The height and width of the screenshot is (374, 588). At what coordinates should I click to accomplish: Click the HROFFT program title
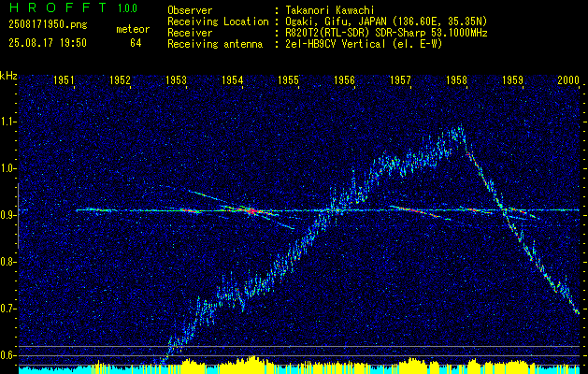click(58, 7)
